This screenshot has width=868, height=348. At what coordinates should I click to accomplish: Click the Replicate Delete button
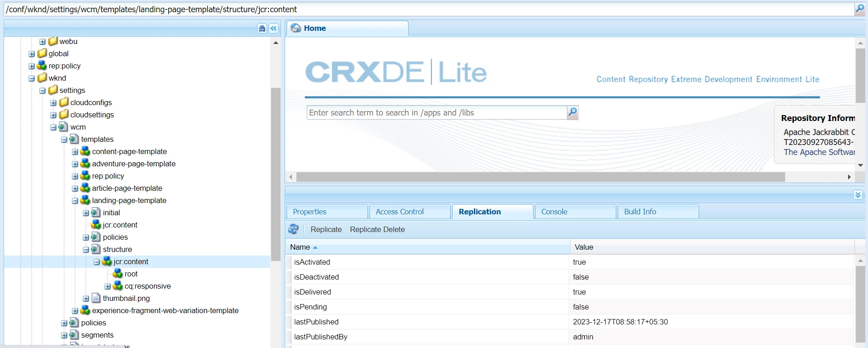pos(377,229)
